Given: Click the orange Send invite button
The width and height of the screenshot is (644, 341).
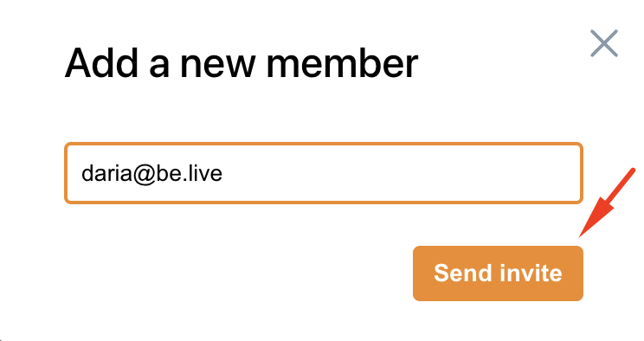Looking at the screenshot, I should (x=498, y=273).
